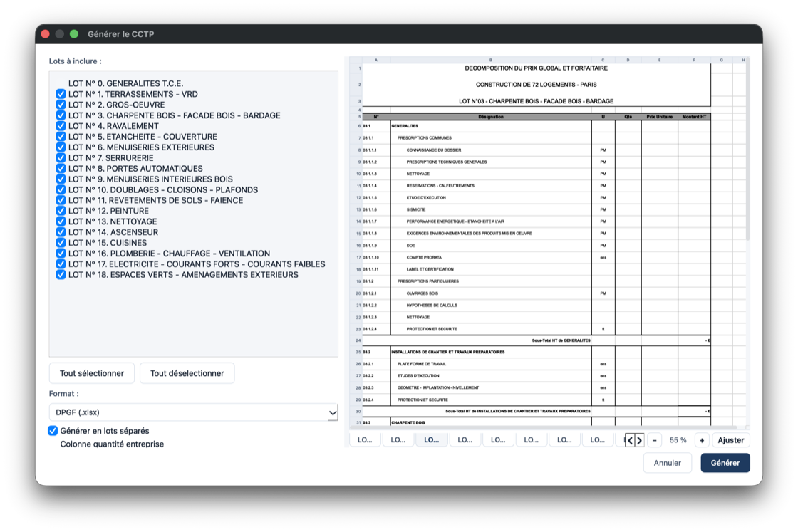Uncheck LOT N° 12. PEINTURE
The image size is (798, 532).
pyautogui.click(x=61, y=211)
